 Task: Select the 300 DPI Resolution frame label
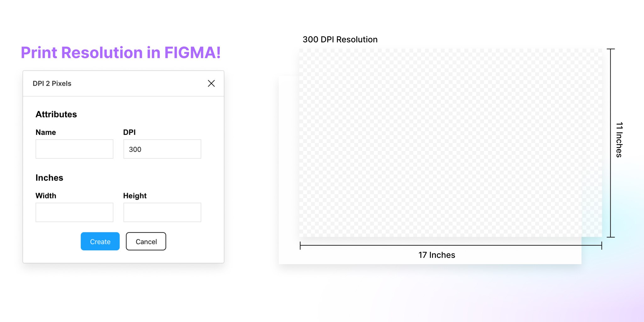click(340, 40)
